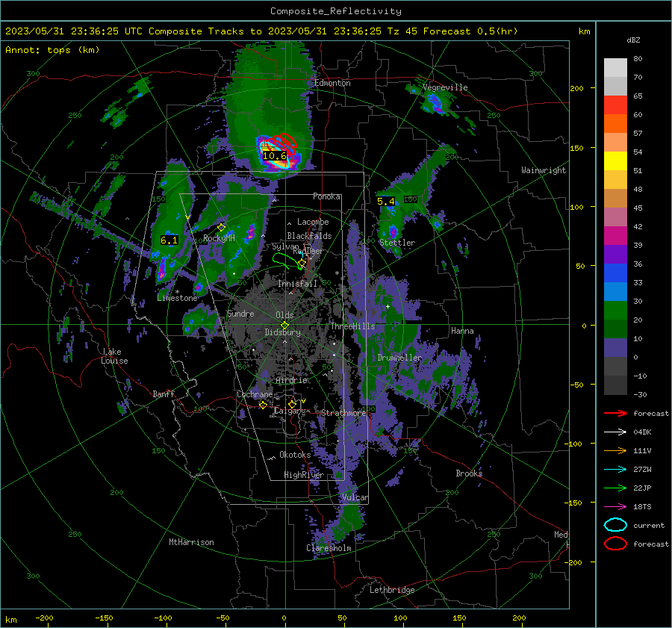Click the Wainwright city label
Image resolution: width=672 pixels, height=628 pixels.
click(x=544, y=170)
